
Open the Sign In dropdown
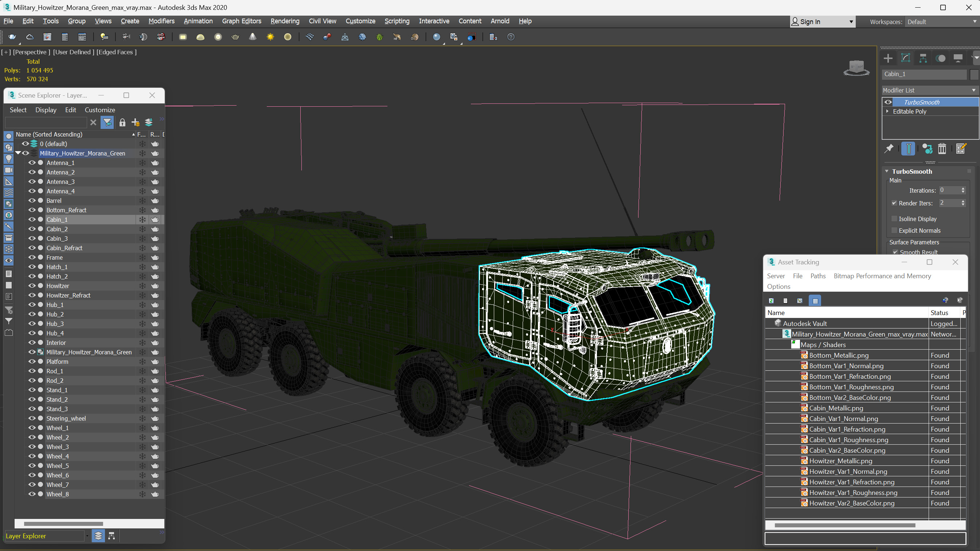click(823, 22)
